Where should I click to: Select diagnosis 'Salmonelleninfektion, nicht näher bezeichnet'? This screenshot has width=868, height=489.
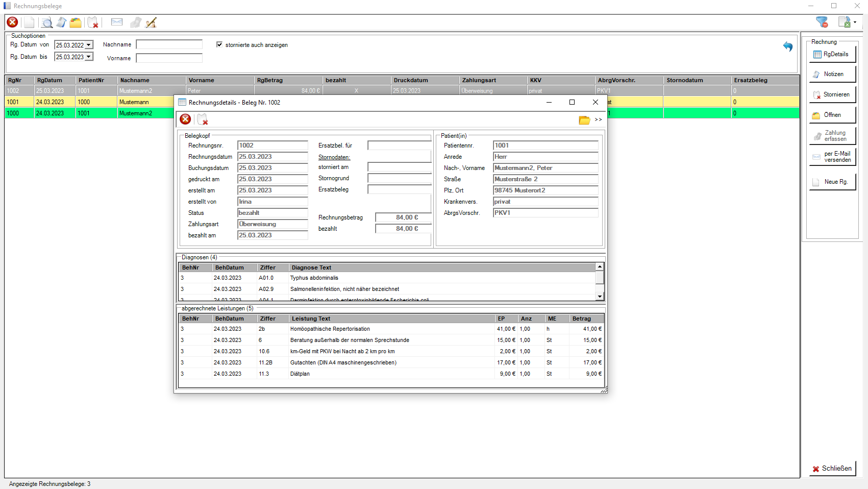pyautogui.click(x=387, y=289)
